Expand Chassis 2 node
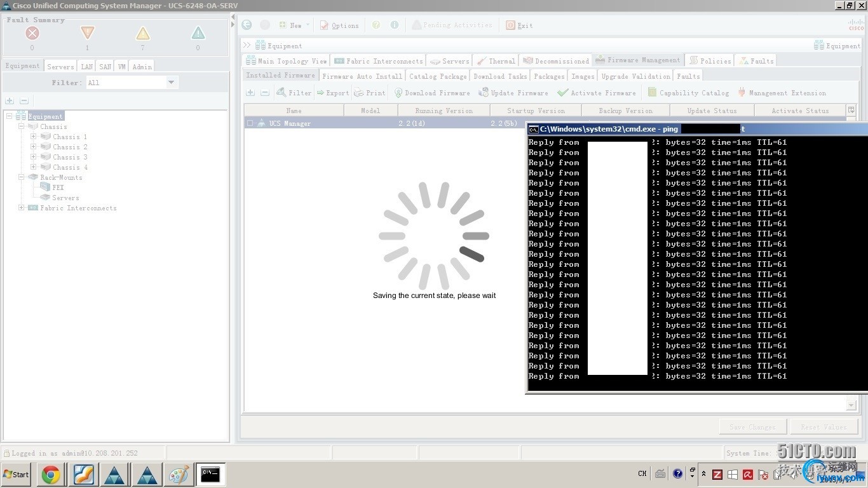 pyautogui.click(x=34, y=147)
